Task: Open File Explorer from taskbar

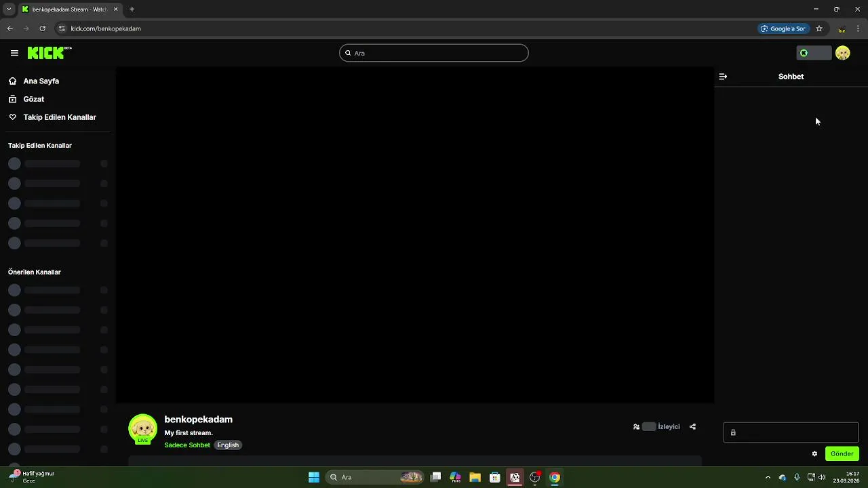Action: tap(475, 477)
